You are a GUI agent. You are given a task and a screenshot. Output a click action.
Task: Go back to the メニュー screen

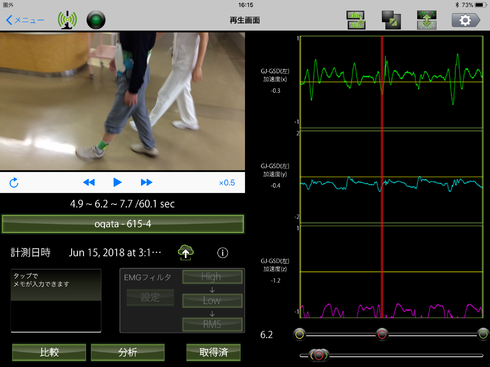25,20
